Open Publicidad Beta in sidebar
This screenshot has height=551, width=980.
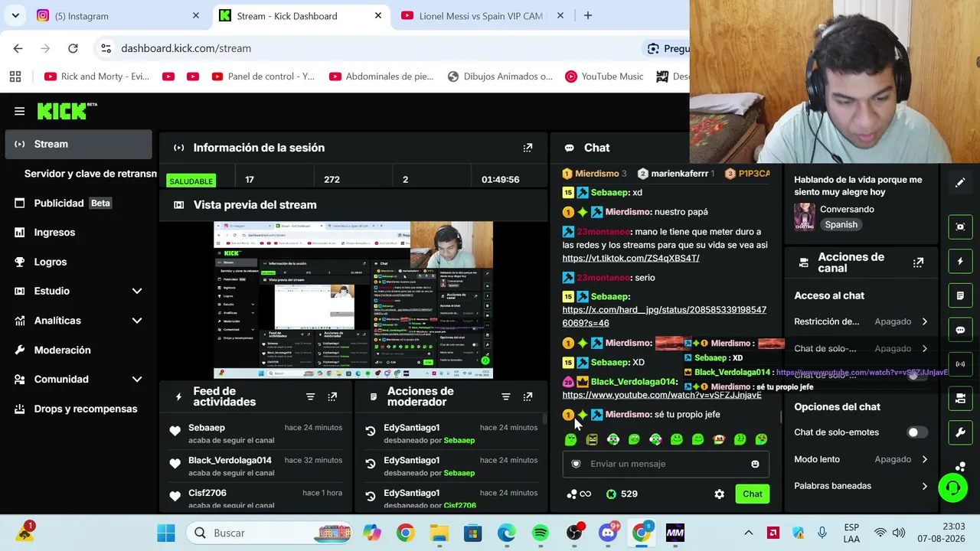pos(79,203)
